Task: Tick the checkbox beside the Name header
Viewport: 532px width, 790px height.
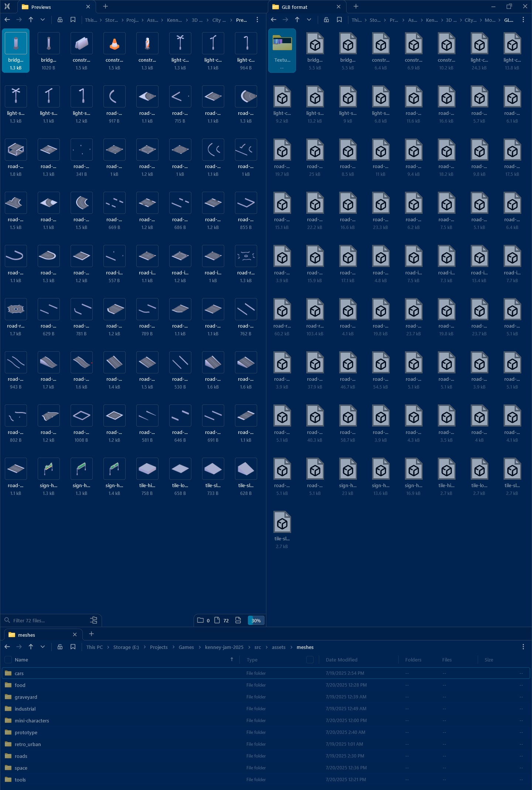Action: pos(8,660)
